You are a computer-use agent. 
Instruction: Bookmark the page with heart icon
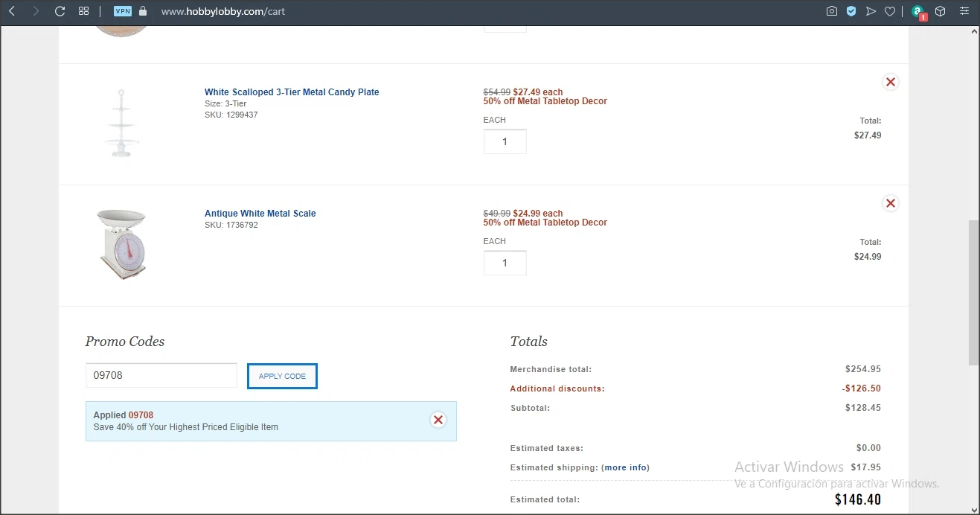point(889,11)
